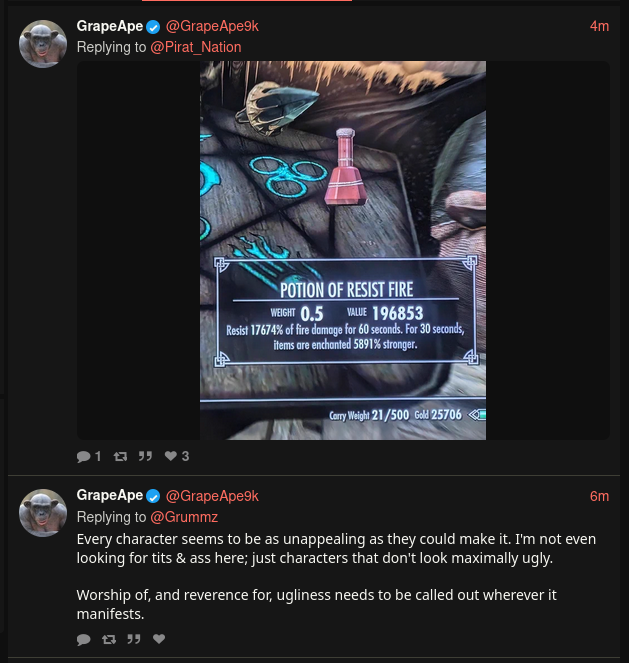Click verified badge on the first post

click(x=153, y=27)
